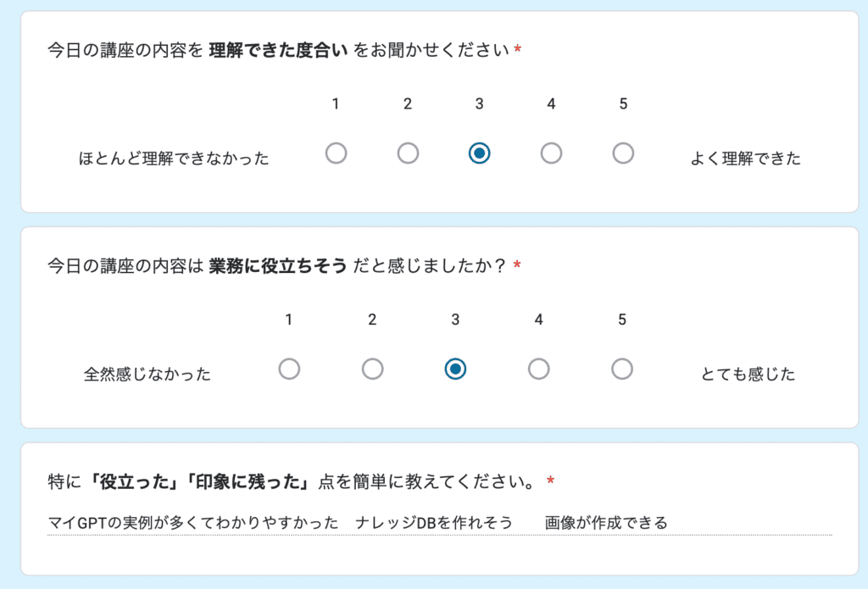Select rating 3 for the usefulness question
The image size is (868, 589).
[454, 369]
